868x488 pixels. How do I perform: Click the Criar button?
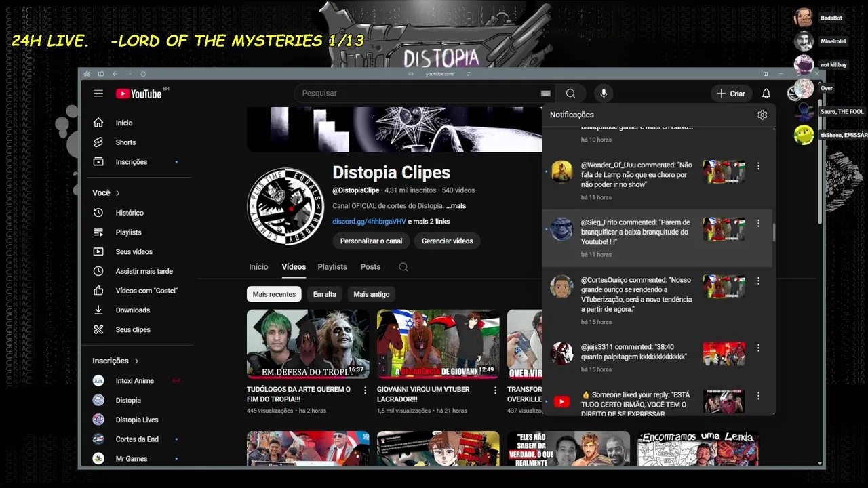[731, 94]
